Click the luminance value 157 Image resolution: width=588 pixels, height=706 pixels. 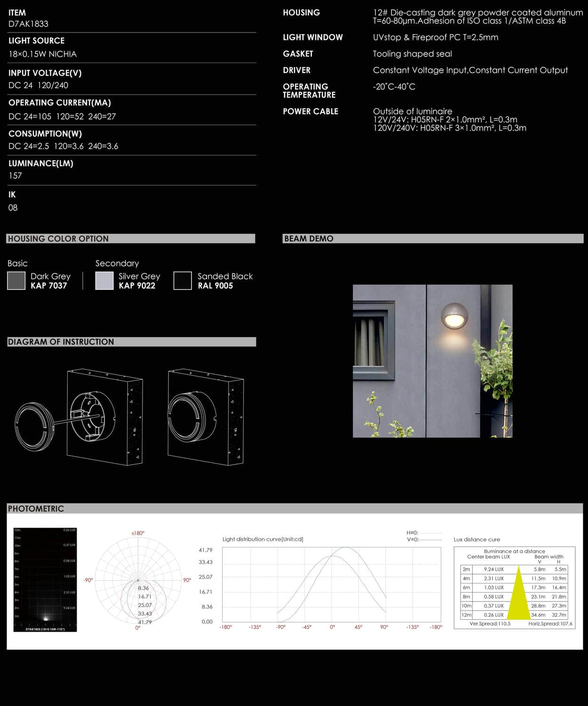[x=15, y=176]
